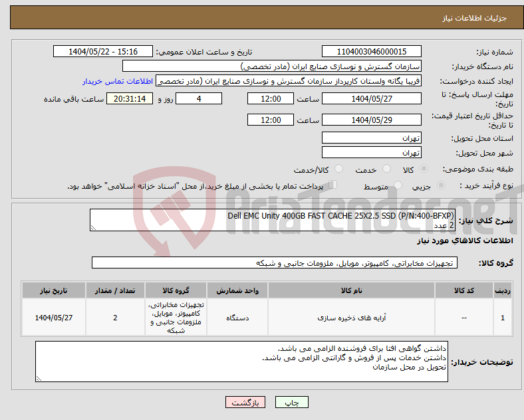Click the need date cell 1404/05/27

tap(53, 318)
